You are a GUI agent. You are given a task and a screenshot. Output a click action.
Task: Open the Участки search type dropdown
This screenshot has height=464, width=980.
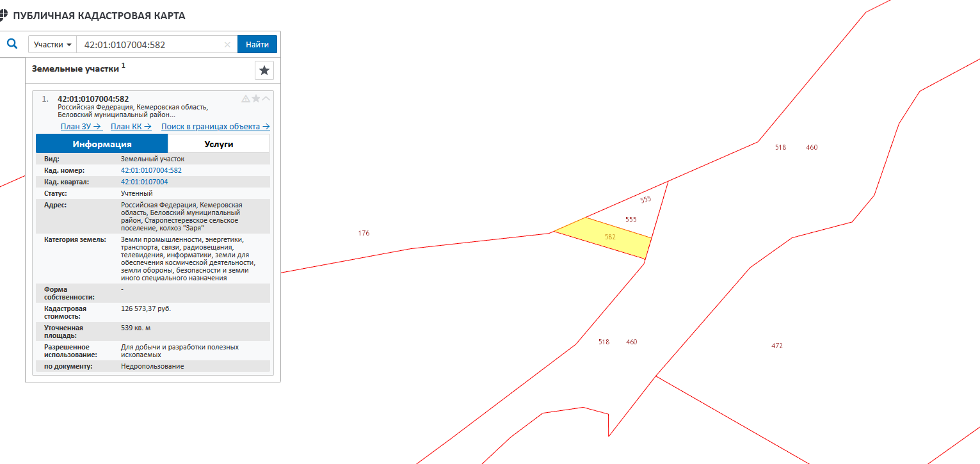click(52, 45)
